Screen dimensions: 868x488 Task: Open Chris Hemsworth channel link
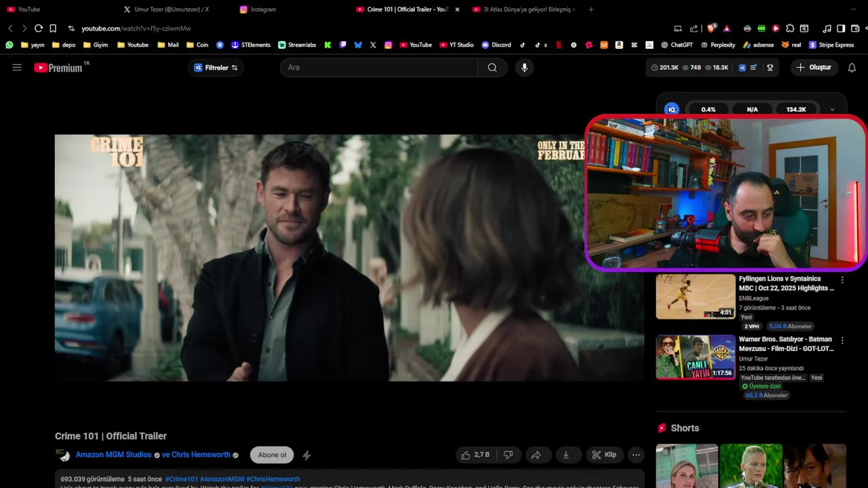click(x=201, y=455)
